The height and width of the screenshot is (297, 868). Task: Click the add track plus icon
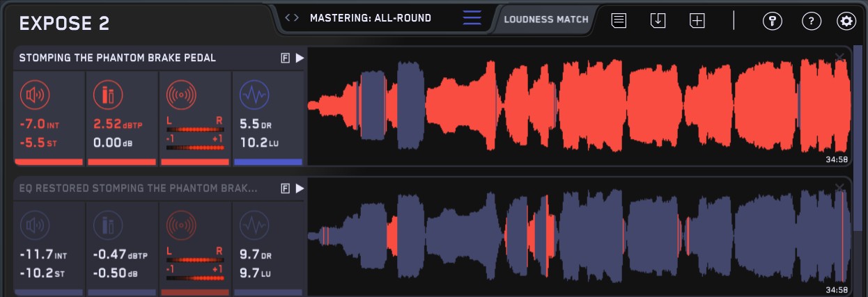tap(697, 21)
